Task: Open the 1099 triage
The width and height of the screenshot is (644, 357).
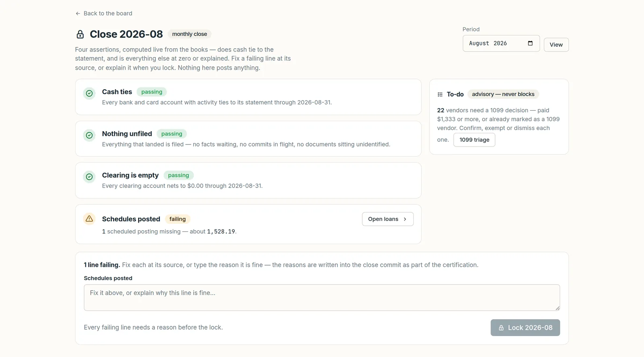Action: click(474, 140)
